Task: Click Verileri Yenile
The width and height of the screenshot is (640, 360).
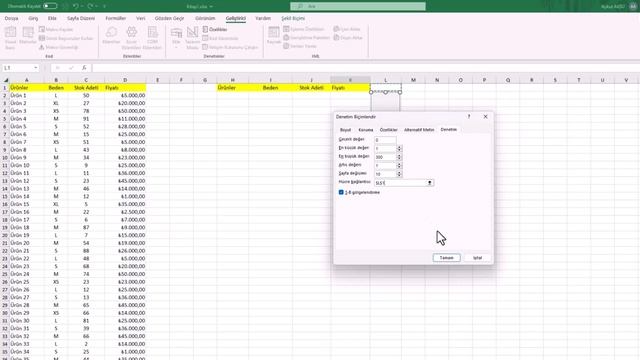Action: click(x=300, y=46)
